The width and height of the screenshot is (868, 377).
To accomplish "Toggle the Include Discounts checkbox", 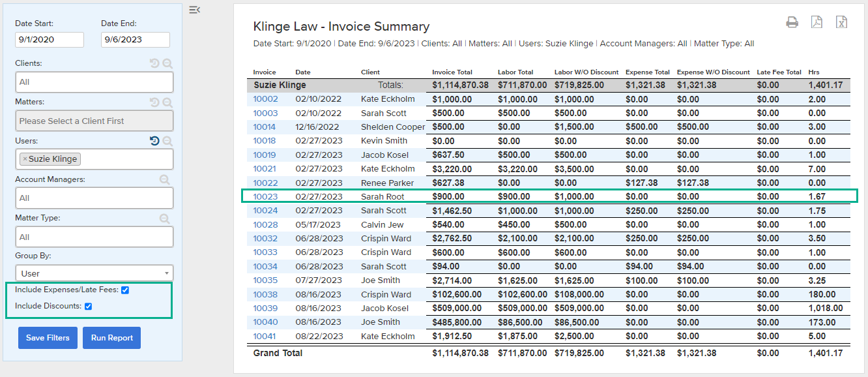I will pyautogui.click(x=88, y=307).
